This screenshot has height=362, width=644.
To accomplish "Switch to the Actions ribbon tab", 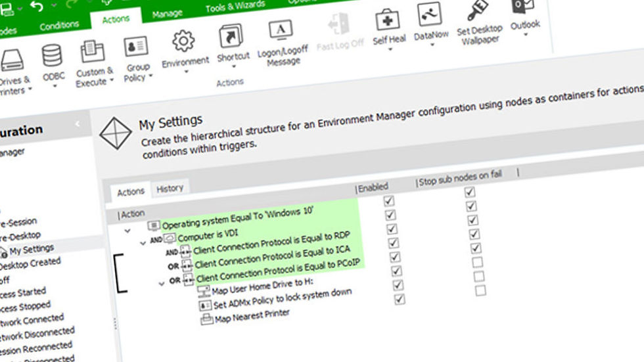I will point(116,19).
